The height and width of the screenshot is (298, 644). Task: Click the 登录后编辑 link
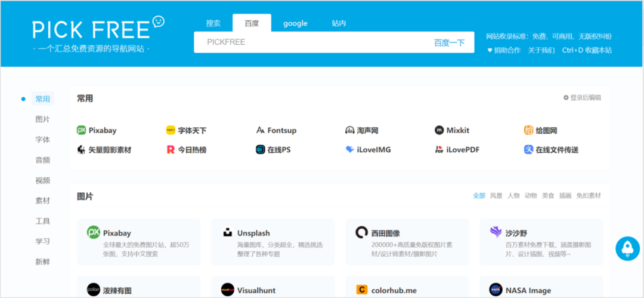[586, 98]
